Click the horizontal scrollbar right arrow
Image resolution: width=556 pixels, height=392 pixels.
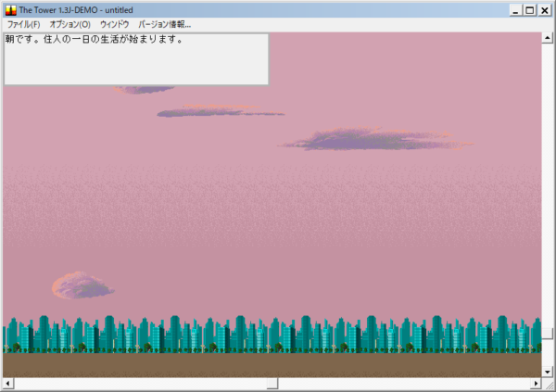[536, 383]
